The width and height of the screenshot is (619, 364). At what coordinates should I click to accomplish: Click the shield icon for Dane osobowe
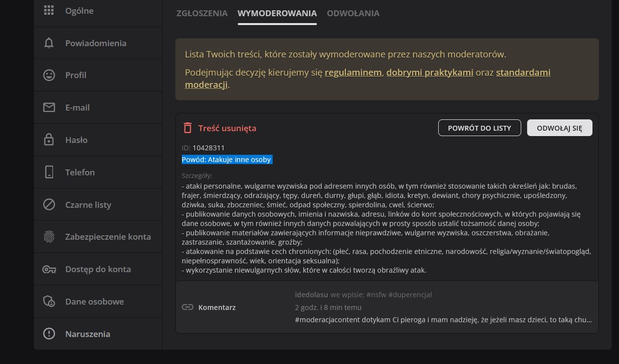click(49, 302)
